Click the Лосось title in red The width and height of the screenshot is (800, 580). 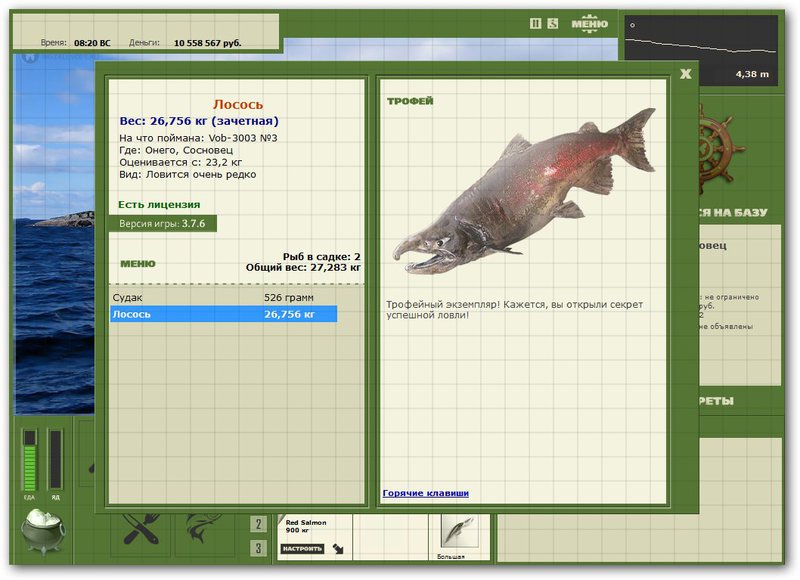point(238,105)
